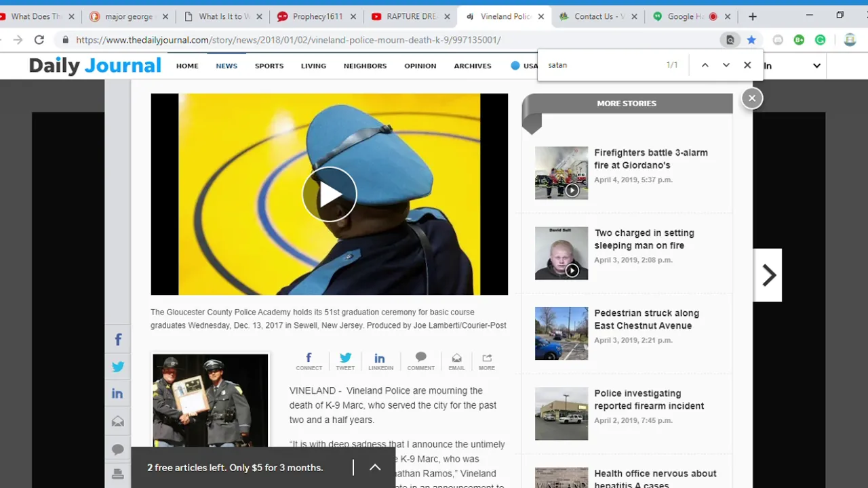Open the OPINION navigation item
This screenshot has width=868, height=488.
(420, 66)
